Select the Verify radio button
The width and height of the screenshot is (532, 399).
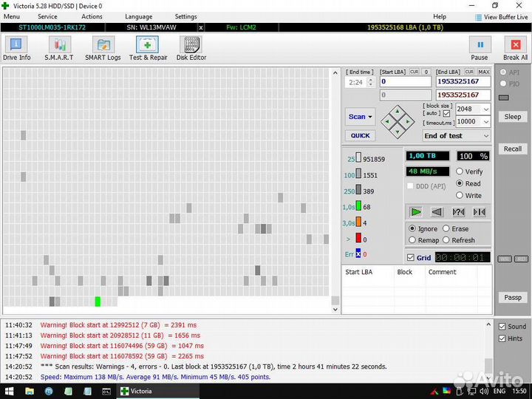coord(460,171)
